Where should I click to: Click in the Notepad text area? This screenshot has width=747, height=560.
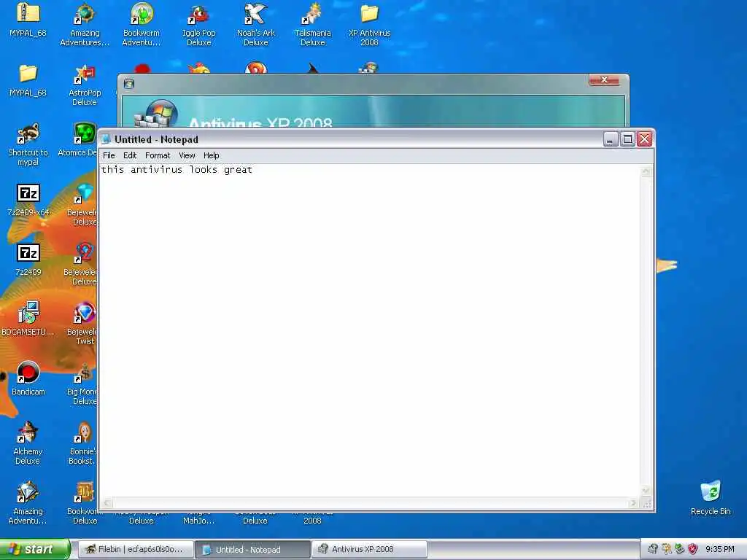[x=369, y=331]
